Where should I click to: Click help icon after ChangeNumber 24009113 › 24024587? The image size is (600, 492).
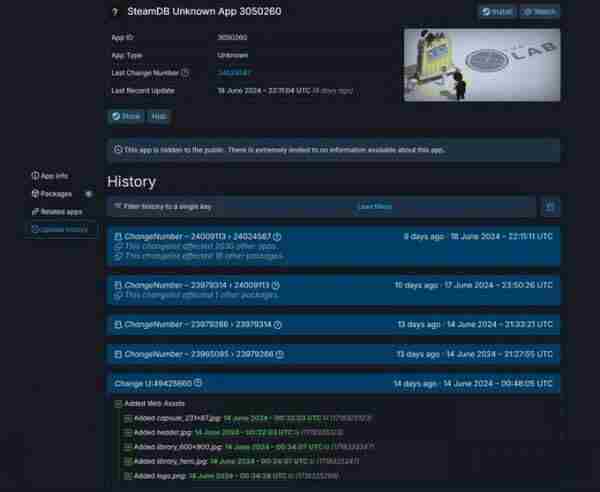pos(277,237)
